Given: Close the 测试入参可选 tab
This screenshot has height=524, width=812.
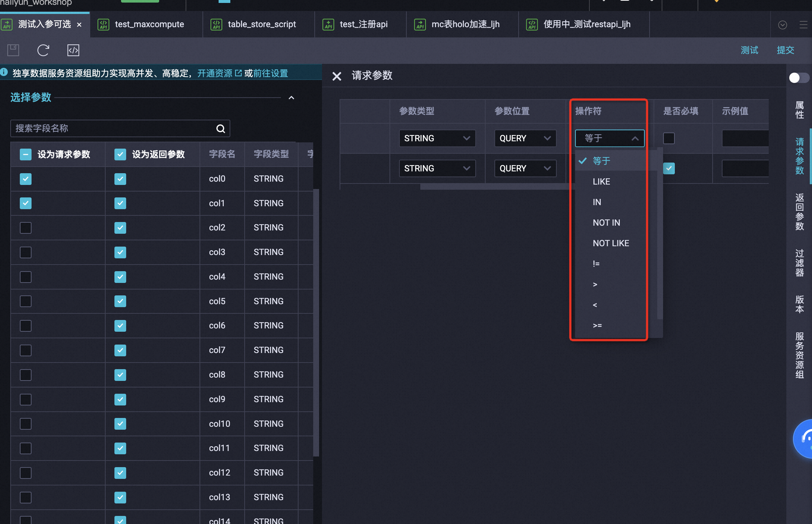Looking at the screenshot, I should [x=79, y=25].
